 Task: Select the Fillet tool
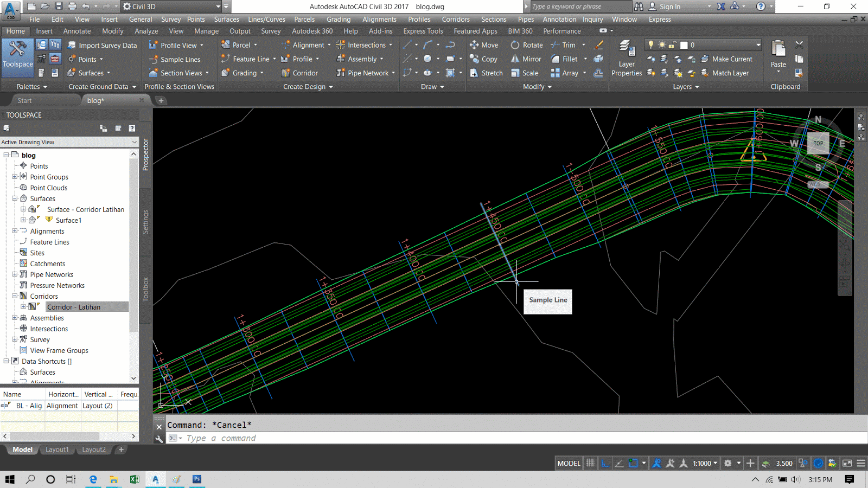564,59
